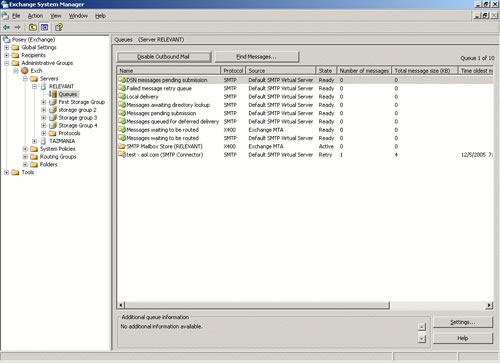
Task: Click the Protocols folder icon
Action: [x=53, y=133]
